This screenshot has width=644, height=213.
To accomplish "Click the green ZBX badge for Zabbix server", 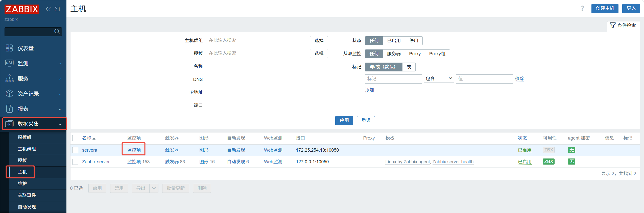I will [x=548, y=162].
